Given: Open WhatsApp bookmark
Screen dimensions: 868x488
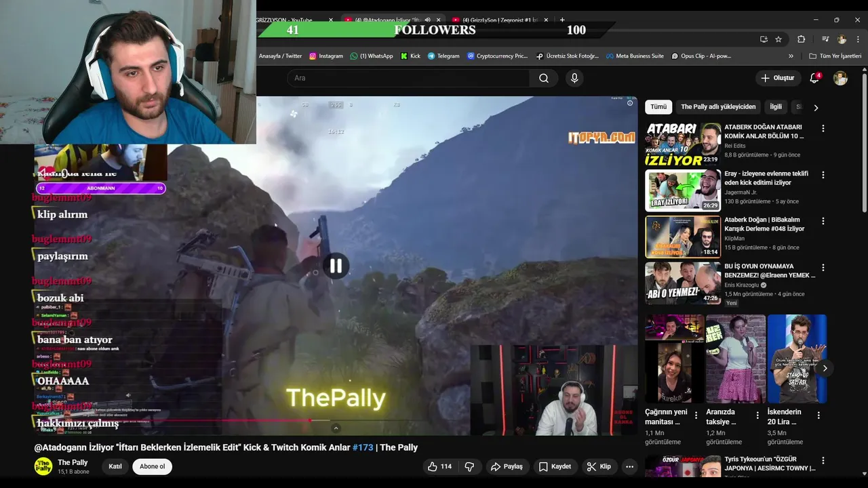Looking at the screenshot, I should 372,56.
